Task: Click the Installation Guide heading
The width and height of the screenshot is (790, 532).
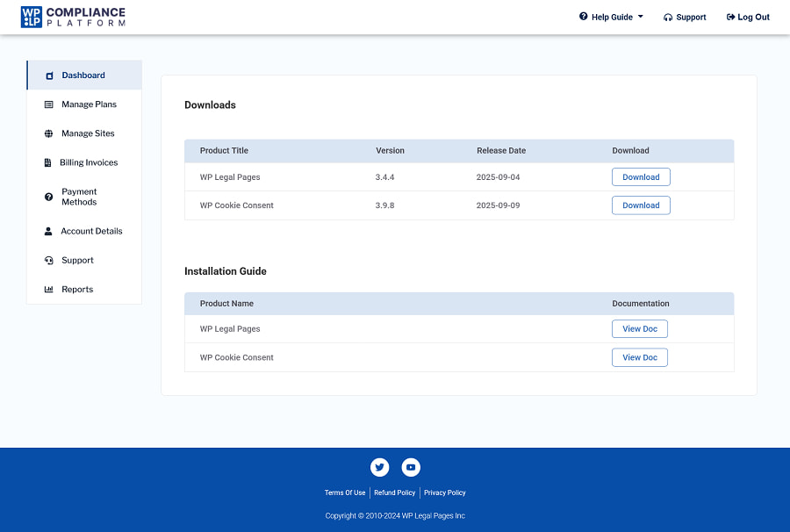Action: tap(226, 271)
